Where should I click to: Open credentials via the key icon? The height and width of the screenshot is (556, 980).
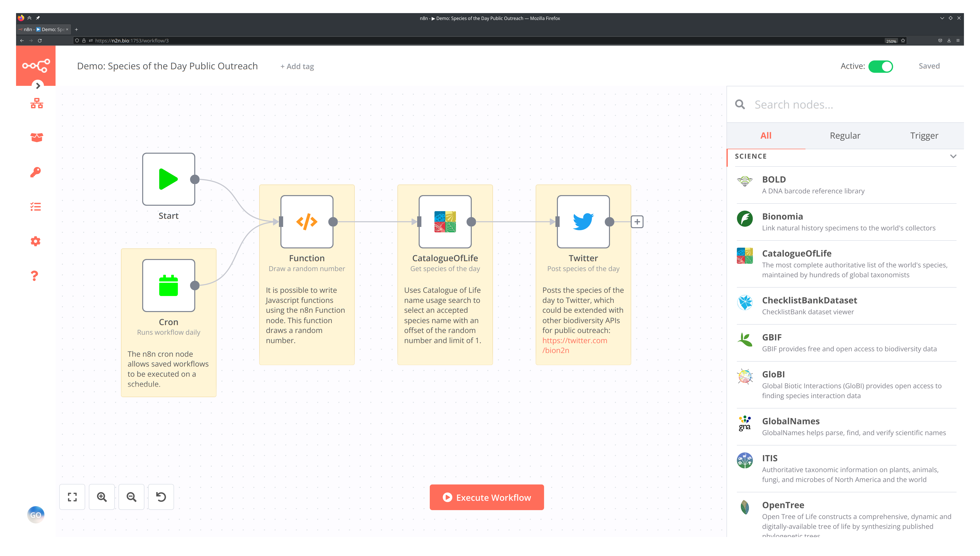click(36, 172)
